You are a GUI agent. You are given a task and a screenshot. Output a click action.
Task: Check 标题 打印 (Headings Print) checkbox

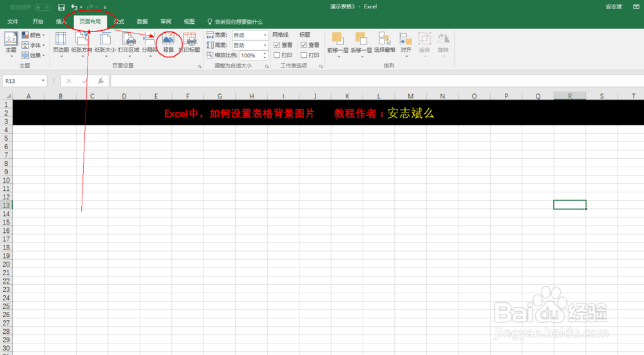pos(304,55)
